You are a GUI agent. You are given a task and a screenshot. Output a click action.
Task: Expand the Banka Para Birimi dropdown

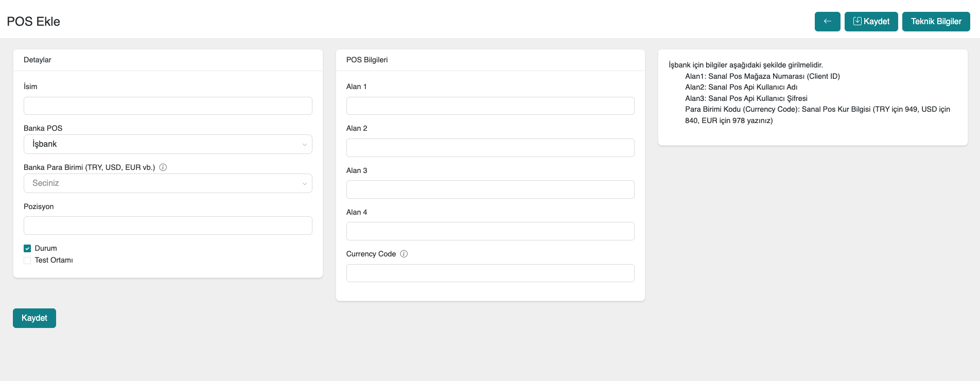pos(168,183)
